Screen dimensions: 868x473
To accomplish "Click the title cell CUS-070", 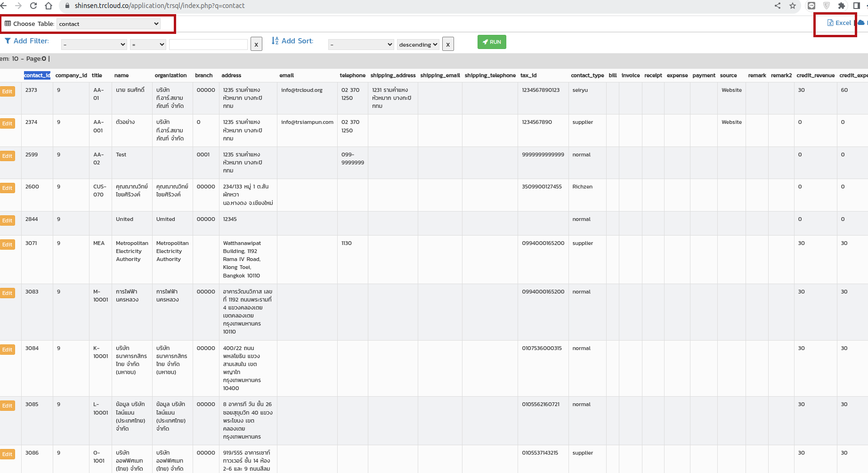I will point(99,190).
